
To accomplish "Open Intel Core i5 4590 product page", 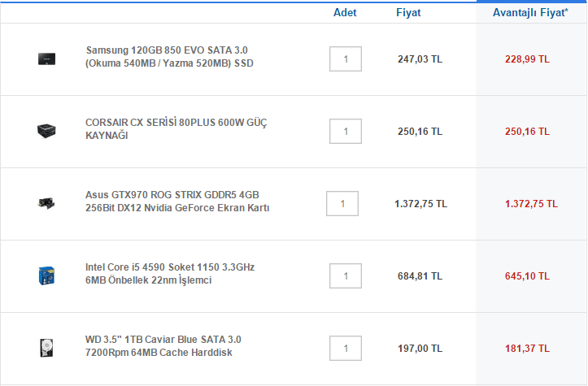I will point(170,274).
